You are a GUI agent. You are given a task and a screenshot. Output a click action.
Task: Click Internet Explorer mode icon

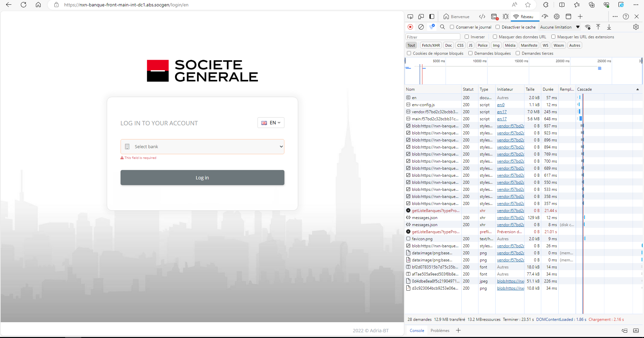click(x=621, y=5)
